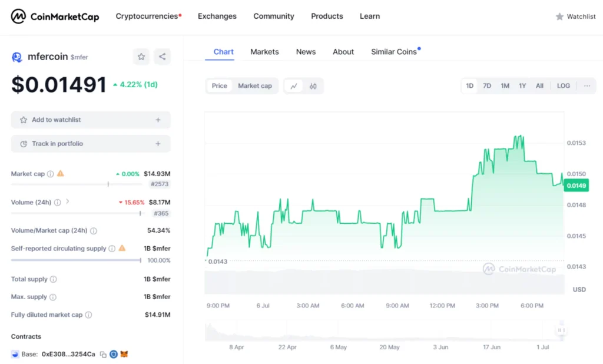Viewport: 603px width, 364px height.
Task: Click the #365 volume rank badge
Action: [161, 213]
